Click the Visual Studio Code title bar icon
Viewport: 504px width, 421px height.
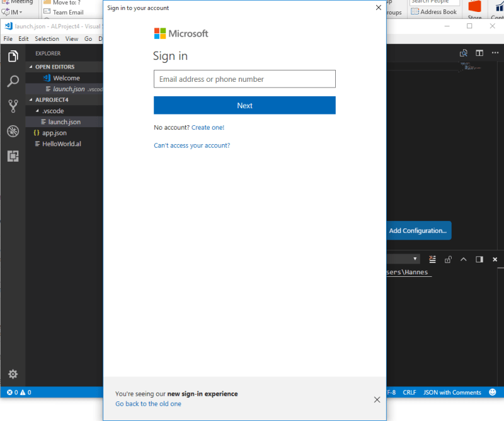pos(9,26)
